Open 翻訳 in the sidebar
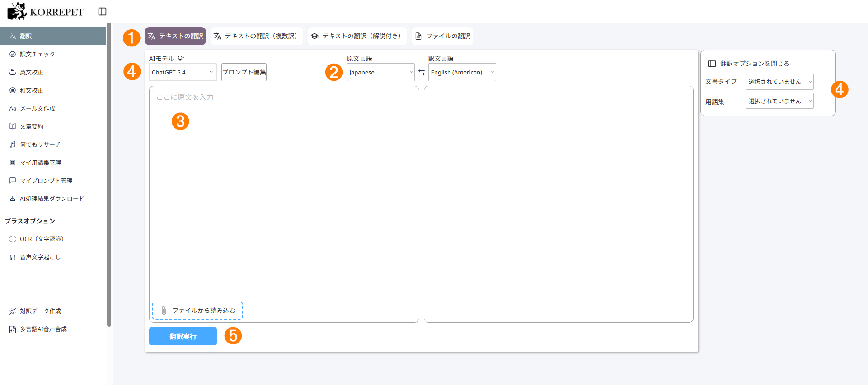Screen dimensions: 868x385 (x=53, y=36)
